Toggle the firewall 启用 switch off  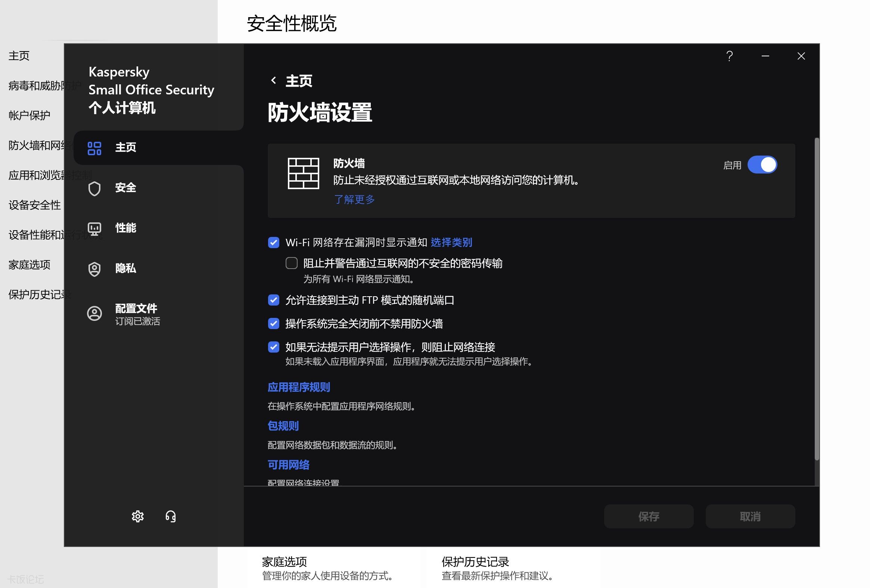point(762,165)
